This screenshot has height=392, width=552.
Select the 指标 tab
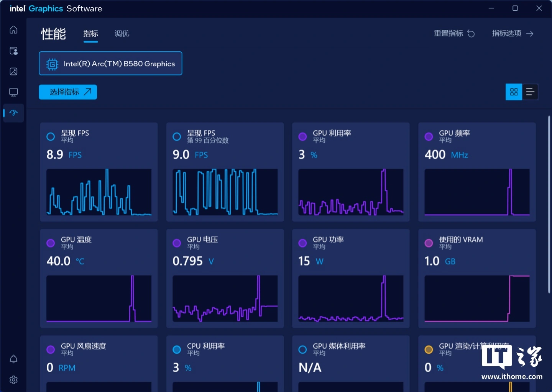pos(91,34)
